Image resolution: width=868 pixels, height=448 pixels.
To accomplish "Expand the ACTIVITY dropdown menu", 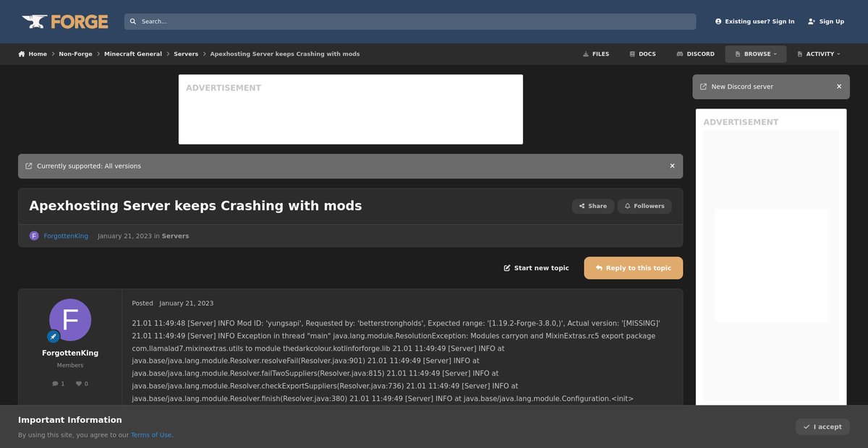I will [819, 54].
